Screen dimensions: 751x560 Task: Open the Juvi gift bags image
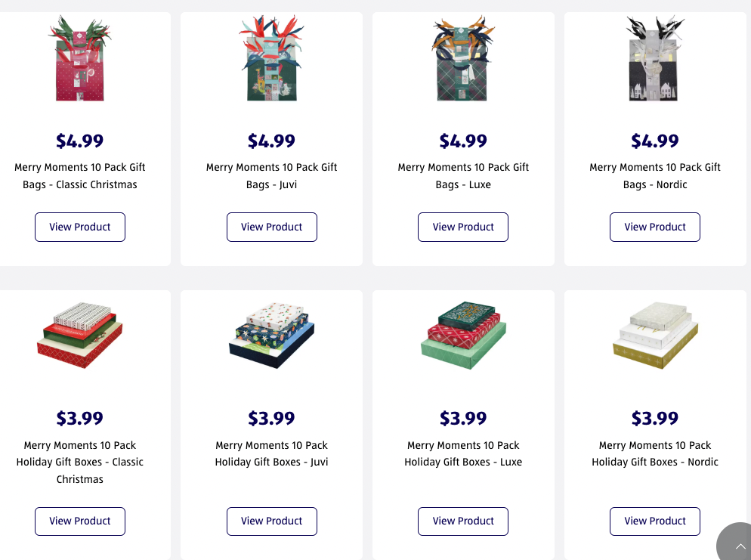click(x=272, y=59)
